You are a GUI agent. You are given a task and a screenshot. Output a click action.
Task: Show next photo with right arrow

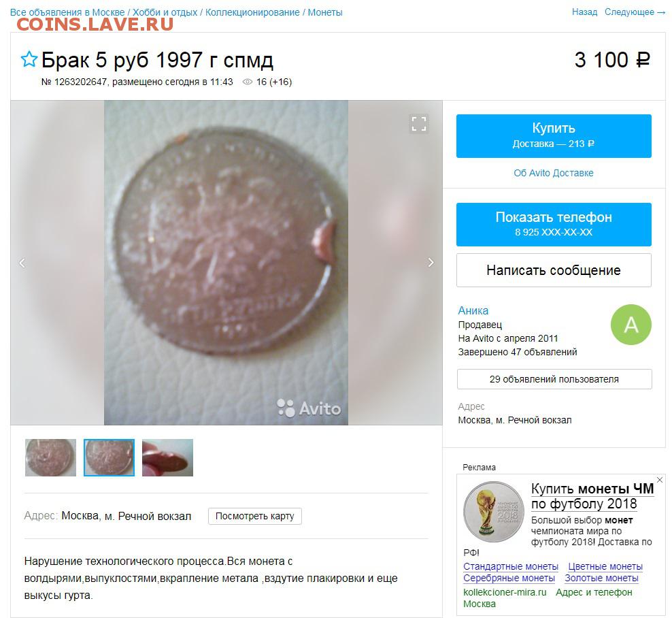click(x=431, y=263)
